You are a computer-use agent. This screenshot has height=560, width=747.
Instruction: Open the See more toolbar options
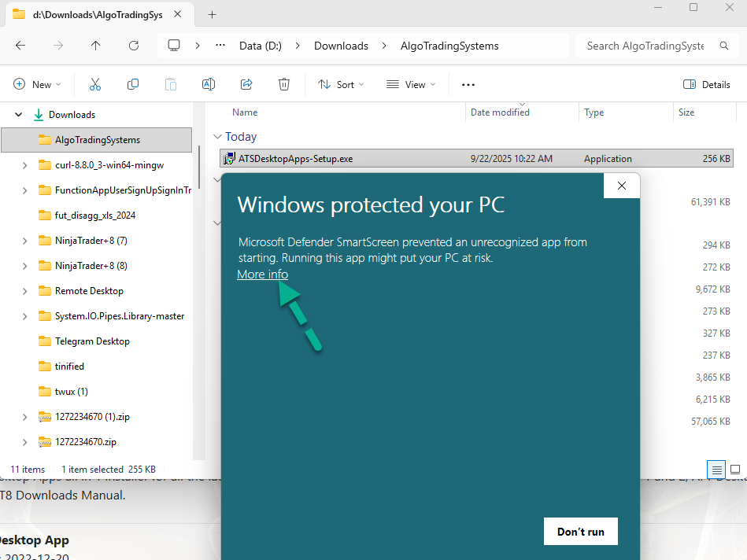click(x=468, y=85)
